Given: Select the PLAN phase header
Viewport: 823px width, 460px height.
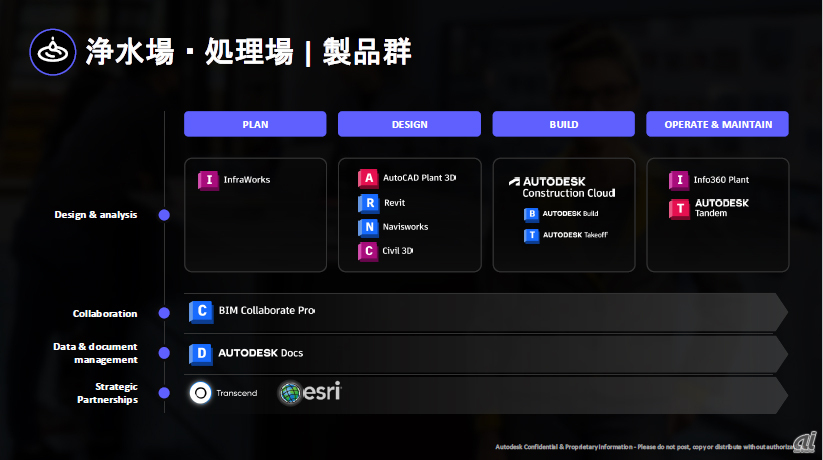Looking at the screenshot, I should 255,124.
